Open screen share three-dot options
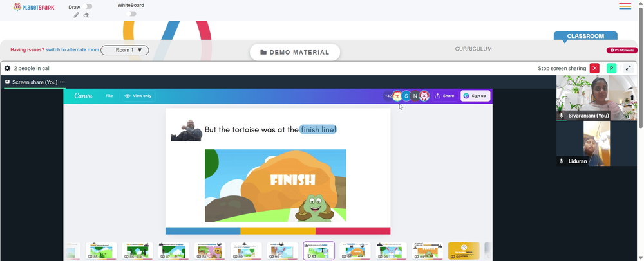 click(x=62, y=82)
